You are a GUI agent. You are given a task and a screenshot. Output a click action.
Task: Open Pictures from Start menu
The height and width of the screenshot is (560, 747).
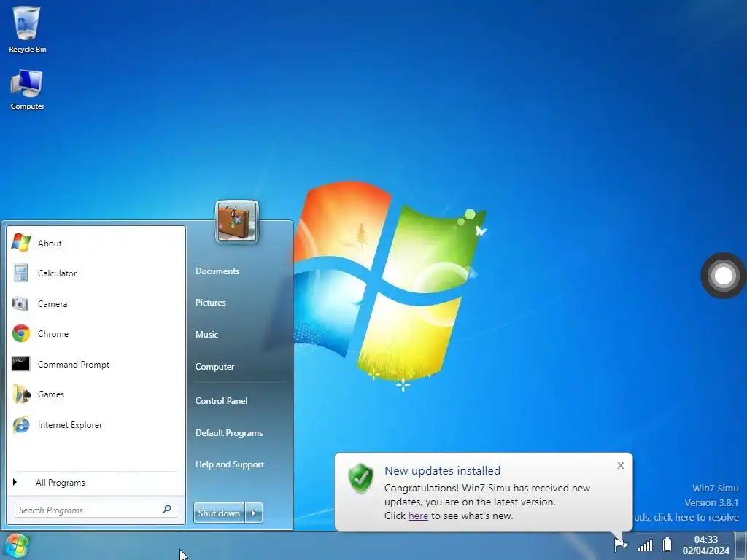(x=210, y=303)
